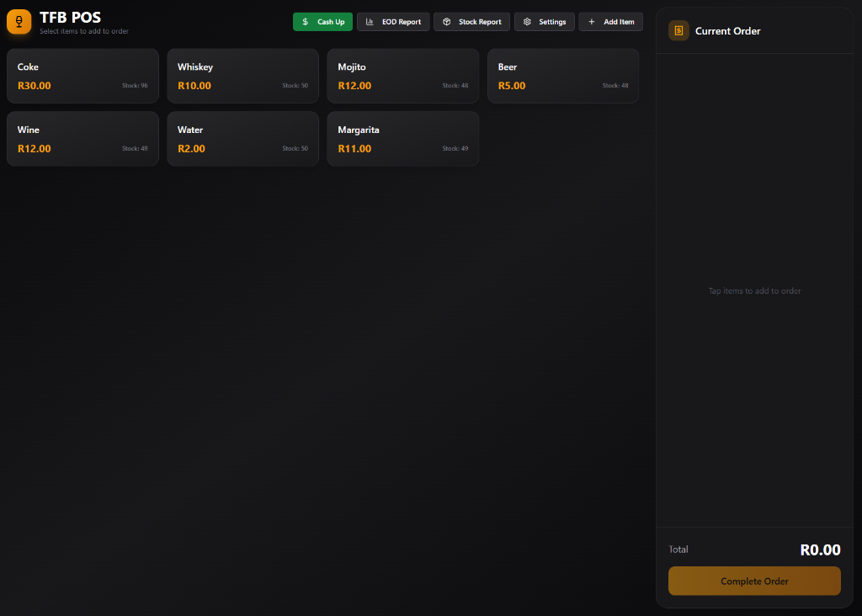Click the Water price R2.00
Image resolution: width=862 pixels, height=616 pixels.
(191, 148)
